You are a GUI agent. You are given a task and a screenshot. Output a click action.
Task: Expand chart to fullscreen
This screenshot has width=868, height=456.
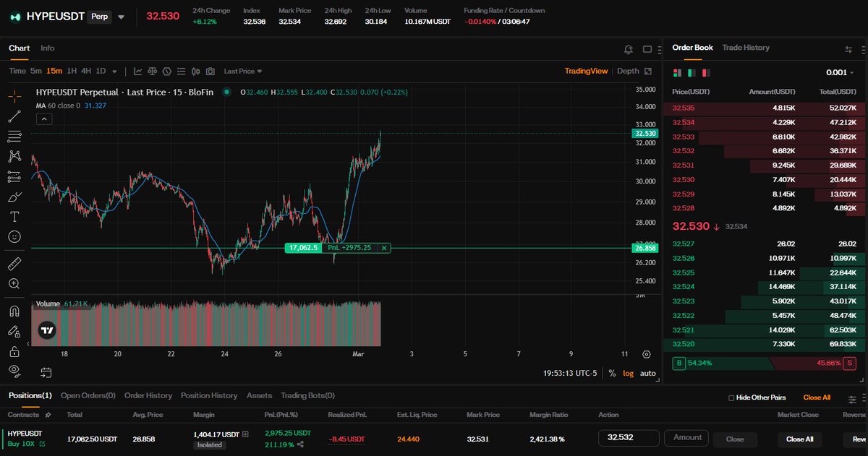click(648, 72)
